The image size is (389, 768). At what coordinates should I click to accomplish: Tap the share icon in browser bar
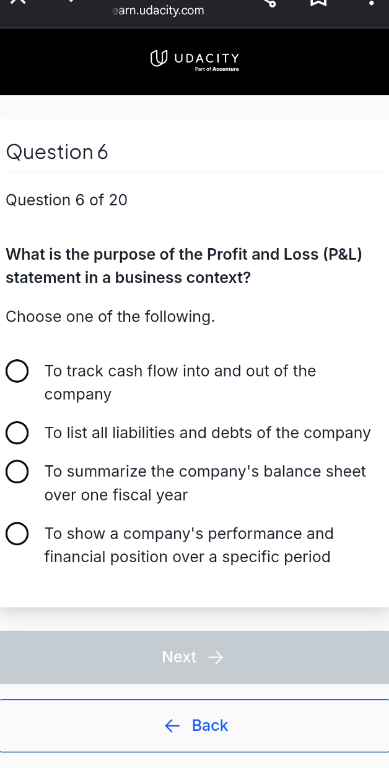(269, 2)
